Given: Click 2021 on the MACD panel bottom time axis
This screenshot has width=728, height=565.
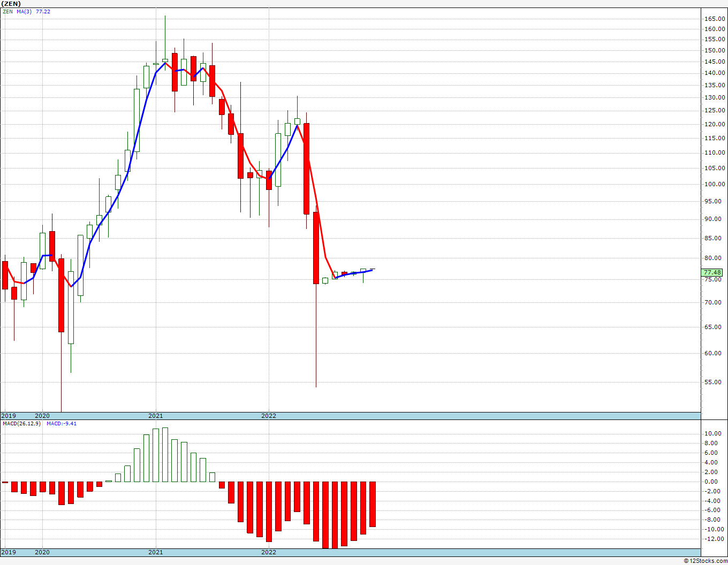Looking at the screenshot, I should (156, 552).
